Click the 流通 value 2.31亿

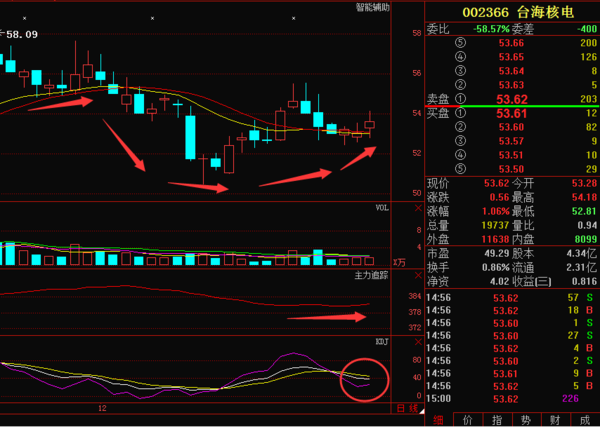(x=582, y=267)
